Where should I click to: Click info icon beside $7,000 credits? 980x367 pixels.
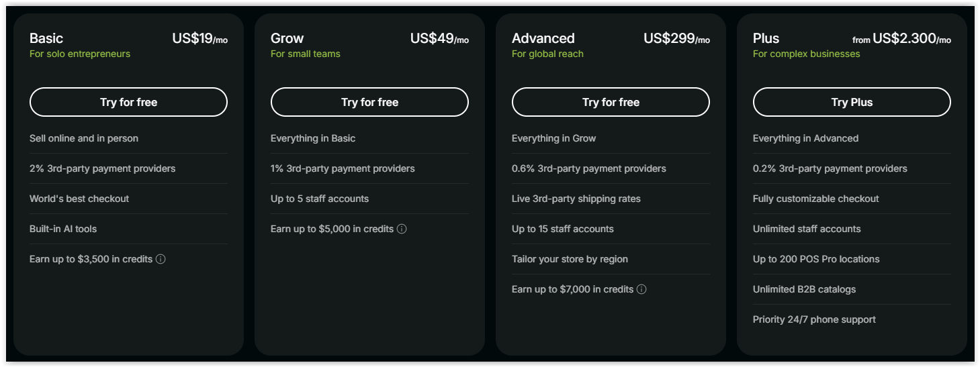pos(641,289)
